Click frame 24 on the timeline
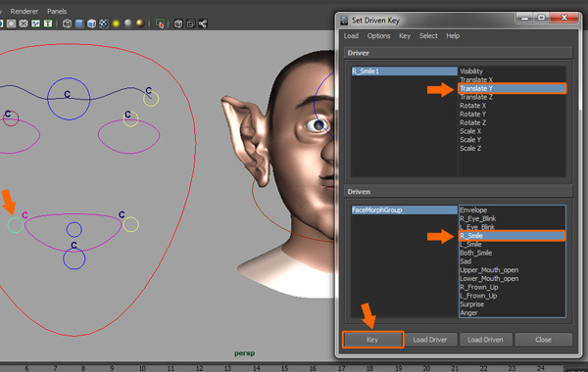This screenshot has width=588, height=372. [540, 368]
